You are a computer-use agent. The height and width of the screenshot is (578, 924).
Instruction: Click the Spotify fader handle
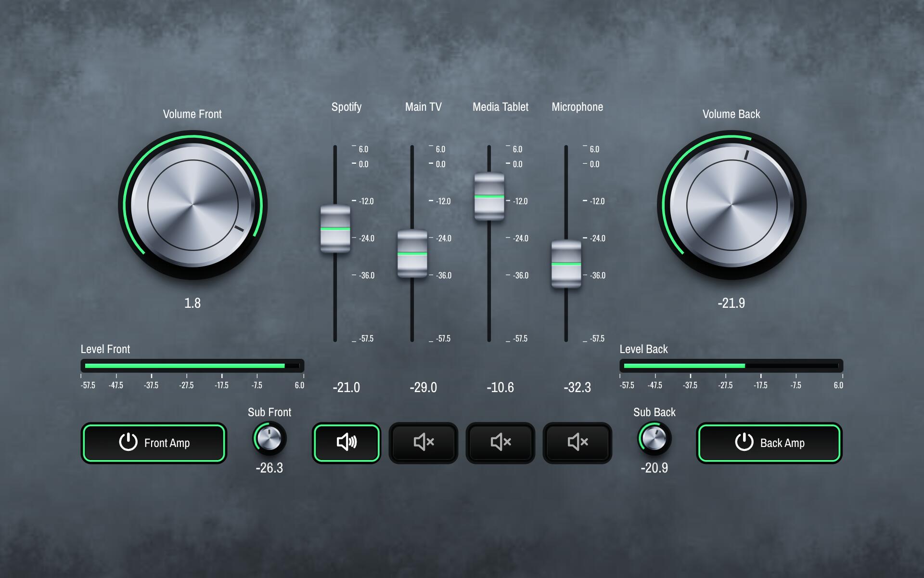[335, 229]
